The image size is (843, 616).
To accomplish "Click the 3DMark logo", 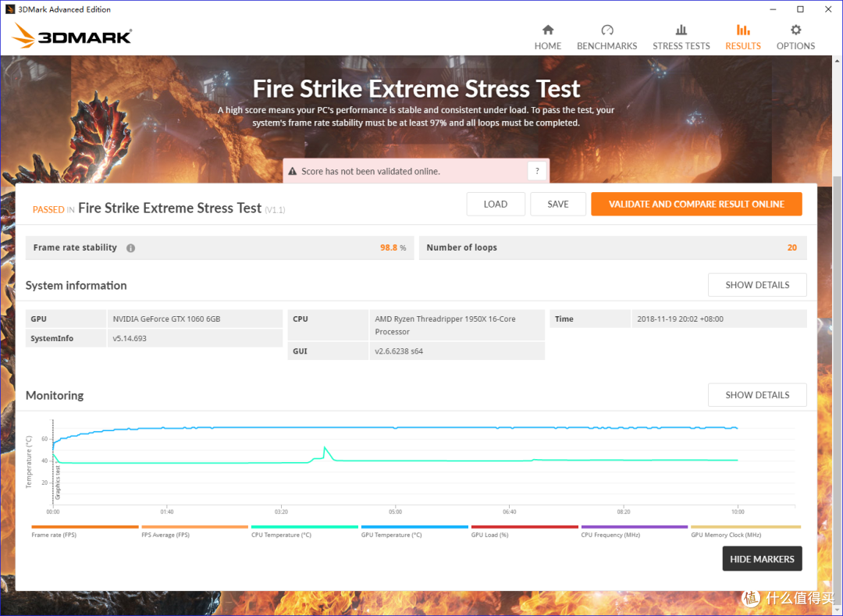I will click(72, 35).
